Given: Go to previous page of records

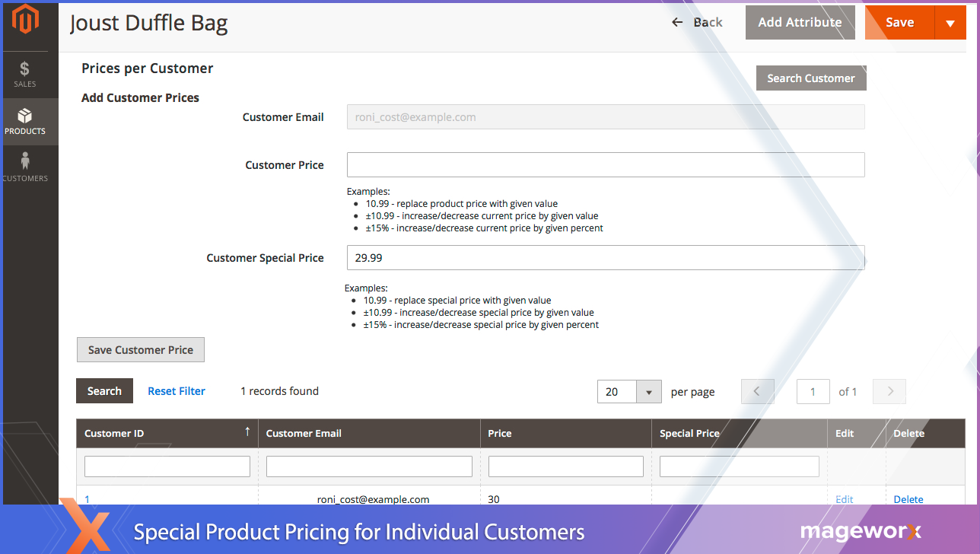Looking at the screenshot, I should pyautogui.click(x=757, y=391).
